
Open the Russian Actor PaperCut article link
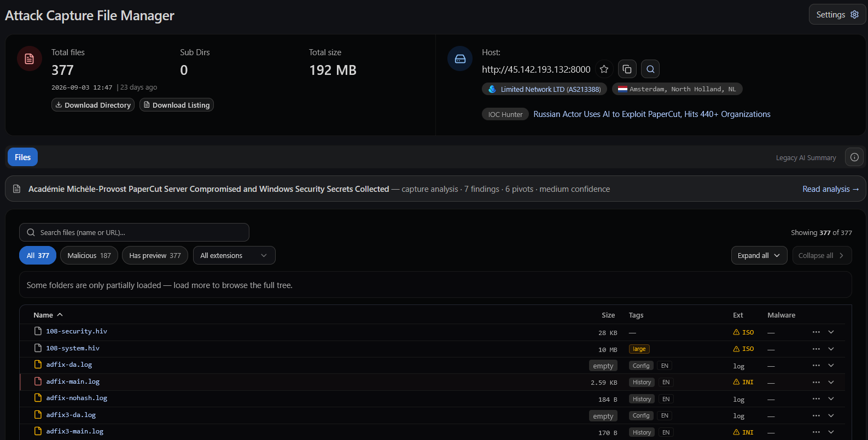pos(652,114)
